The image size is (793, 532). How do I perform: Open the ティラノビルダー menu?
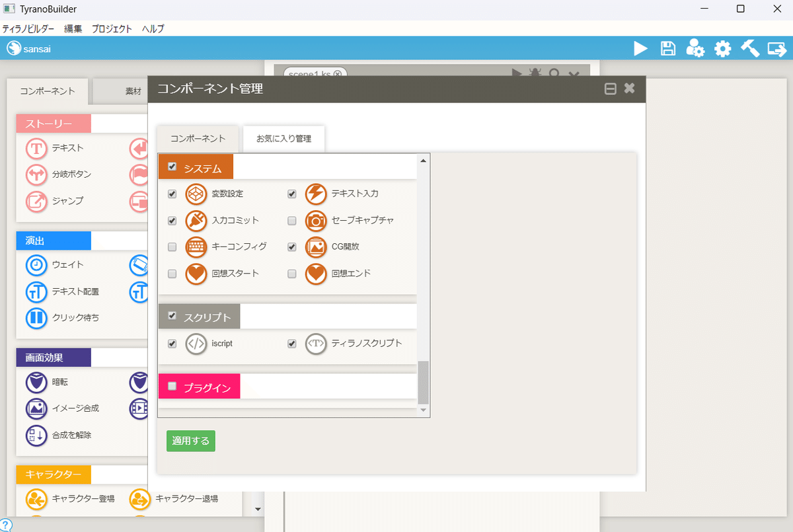[28, 29]
